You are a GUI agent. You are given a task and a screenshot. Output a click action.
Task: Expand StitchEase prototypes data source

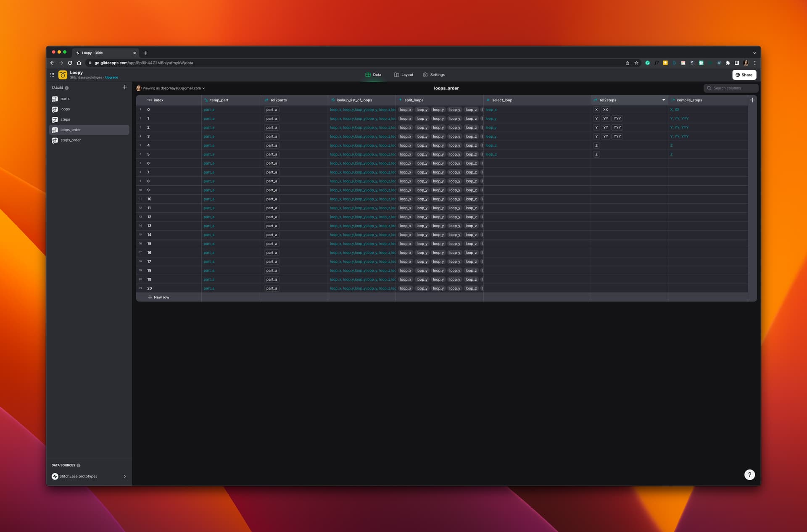[124, 476]
